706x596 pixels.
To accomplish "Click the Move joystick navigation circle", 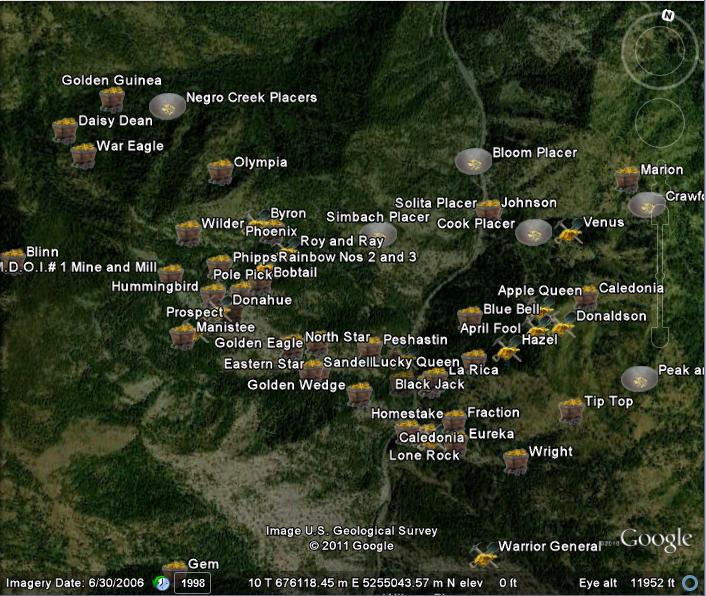I will (x=660, y=122).
